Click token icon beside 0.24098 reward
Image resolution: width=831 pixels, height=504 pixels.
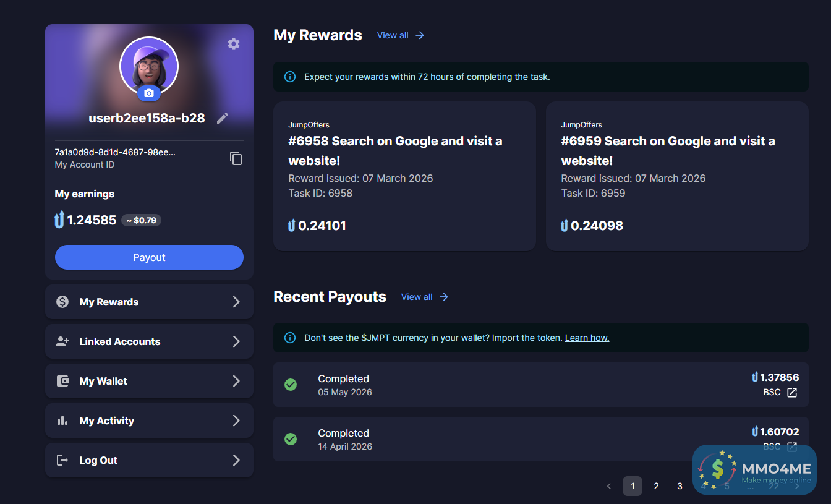564,226
